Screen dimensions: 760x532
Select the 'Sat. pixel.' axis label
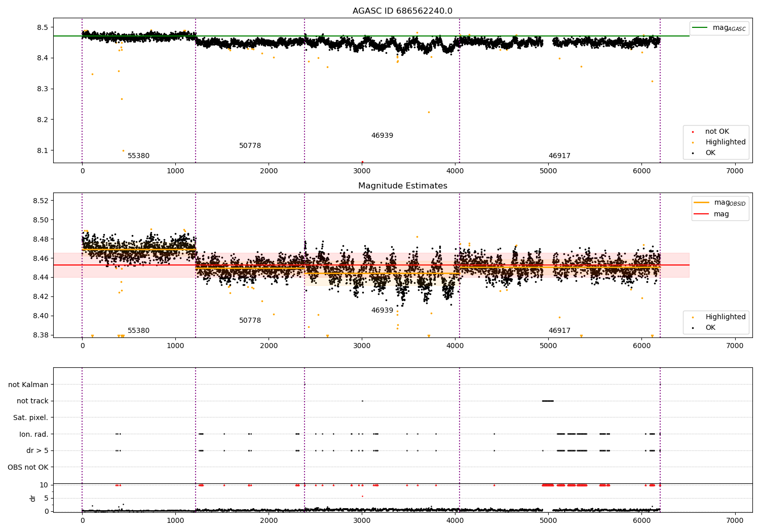click(31, 417)
